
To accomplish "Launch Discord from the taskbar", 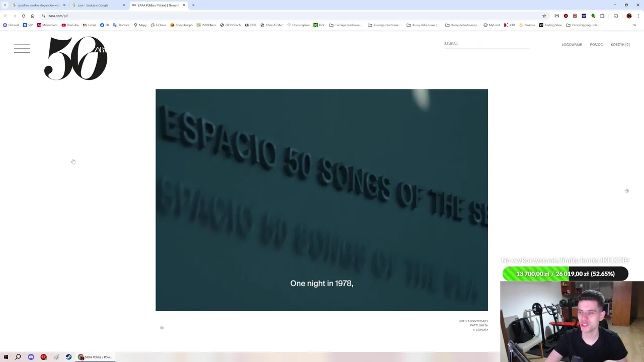I will 31,357.
